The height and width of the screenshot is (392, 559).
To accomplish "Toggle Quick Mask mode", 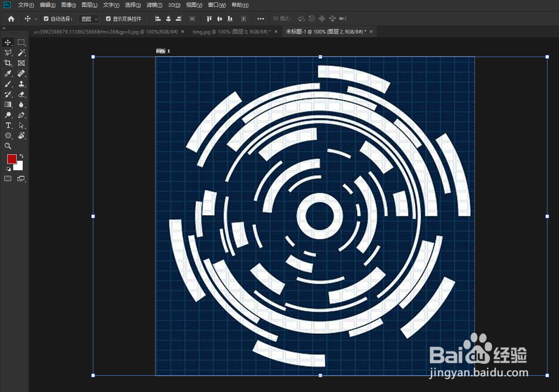I will point(8,179).
